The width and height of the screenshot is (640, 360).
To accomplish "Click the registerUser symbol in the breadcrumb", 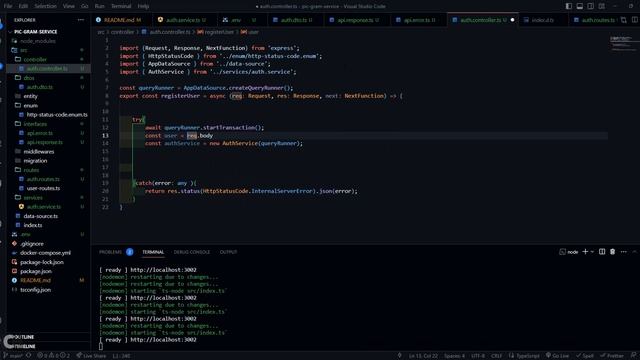I will [216, 32].
